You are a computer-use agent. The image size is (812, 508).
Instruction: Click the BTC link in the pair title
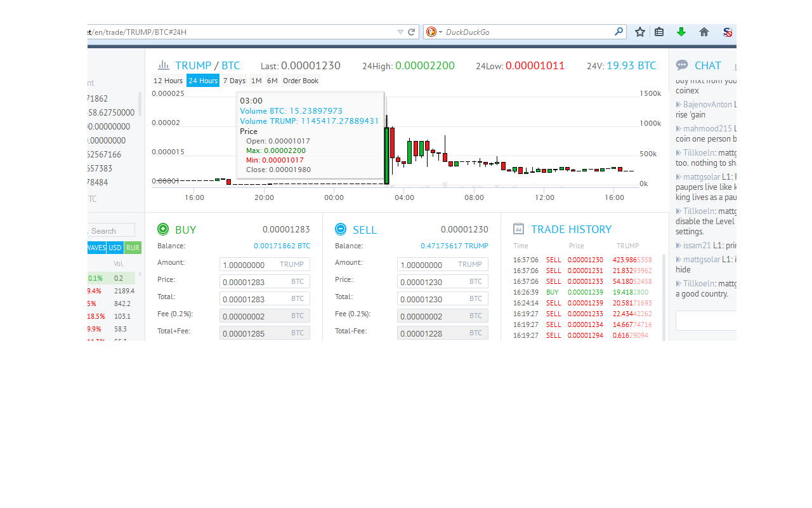(231, 65)
